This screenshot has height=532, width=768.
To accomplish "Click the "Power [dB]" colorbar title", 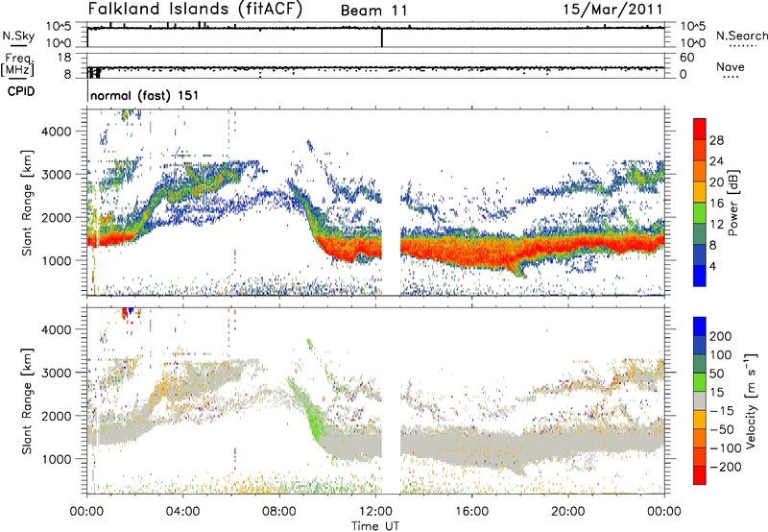I will [x=733, y=203].
